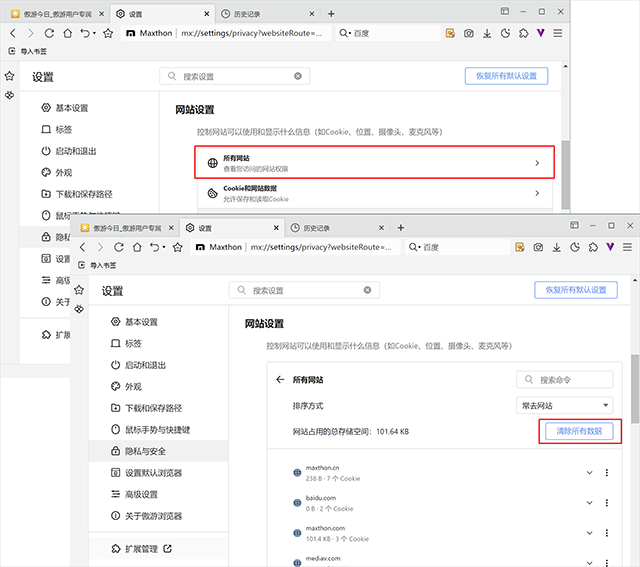This screenshot has width=640, height=567.
Task: Expand the maxthon.com site entry
Action: click(589, 533)
